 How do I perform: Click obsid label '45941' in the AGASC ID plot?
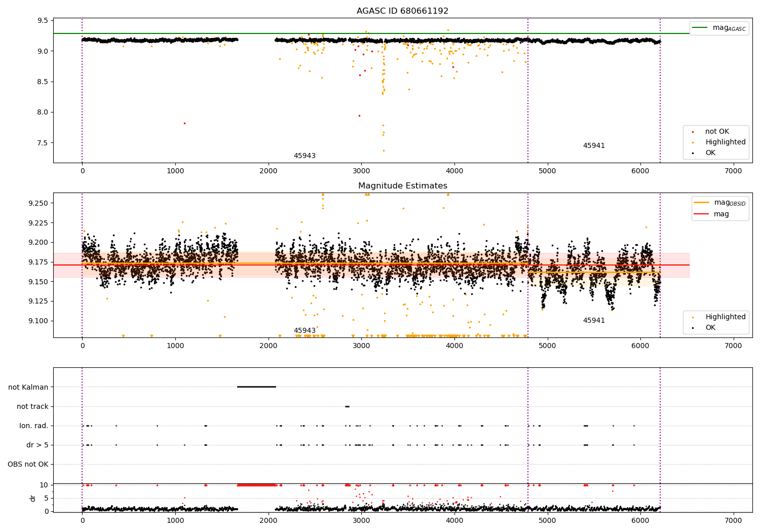tap(594, 146)
